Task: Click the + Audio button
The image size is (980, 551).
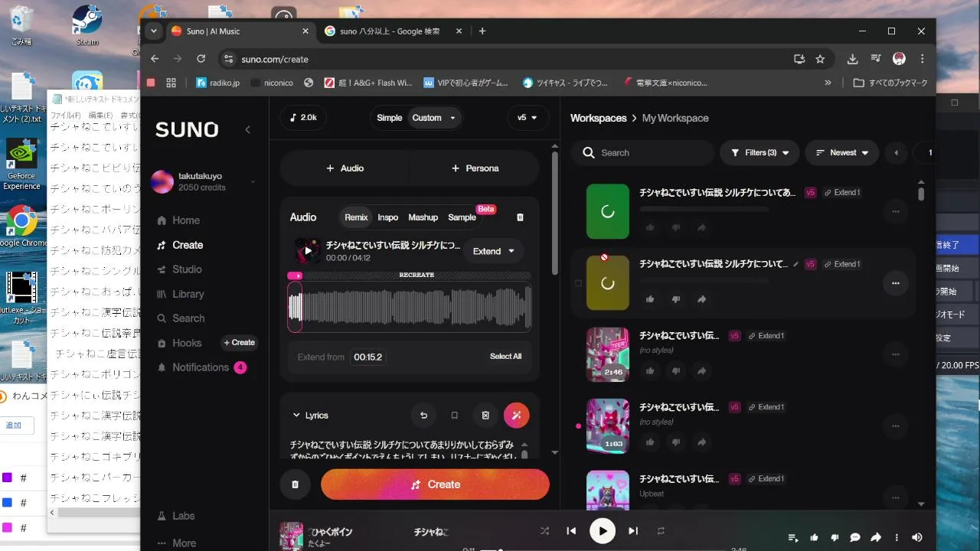Action: 345,168
